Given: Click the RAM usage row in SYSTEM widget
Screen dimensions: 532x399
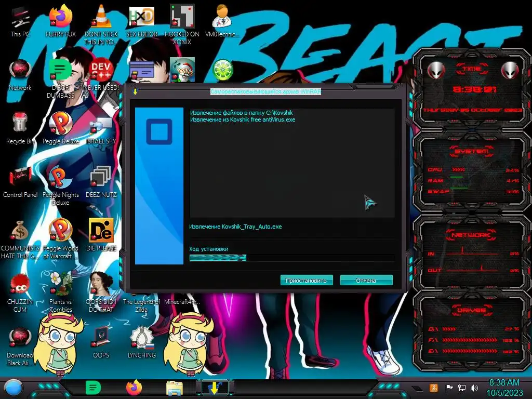Looking at the screenshot, I should [473, 180].
